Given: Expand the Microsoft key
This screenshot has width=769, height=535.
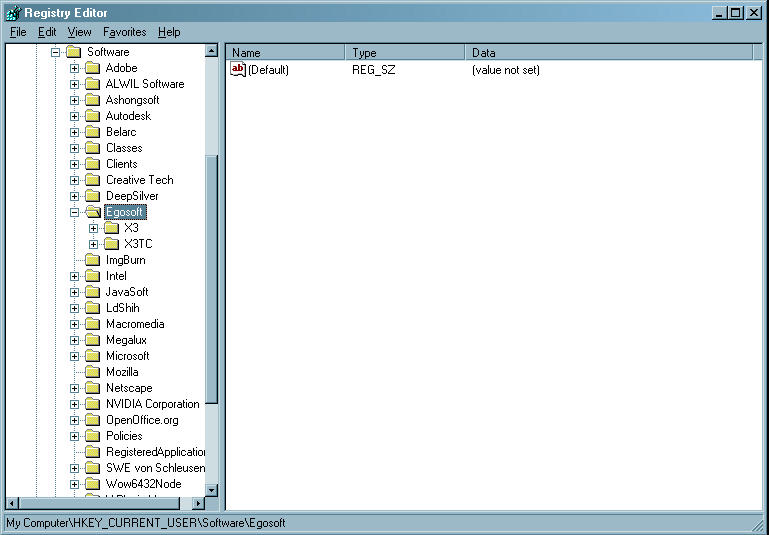Looking at the screenshot, I should (74, 357).
